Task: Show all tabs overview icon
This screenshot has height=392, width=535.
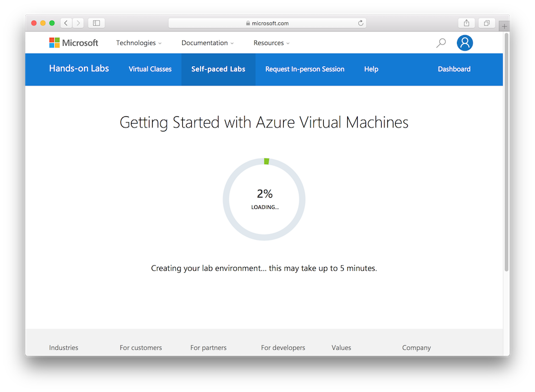Action: [487, 23]
